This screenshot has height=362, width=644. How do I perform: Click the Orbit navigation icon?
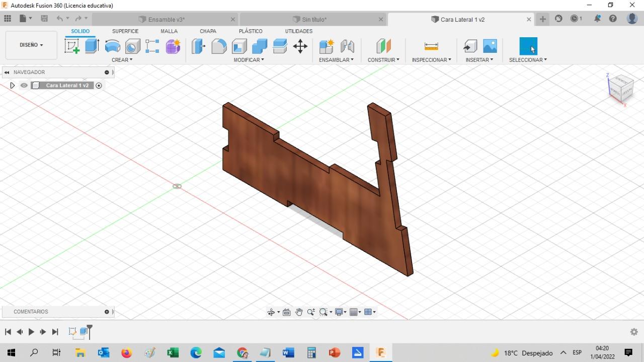click(x=271, y=312)
